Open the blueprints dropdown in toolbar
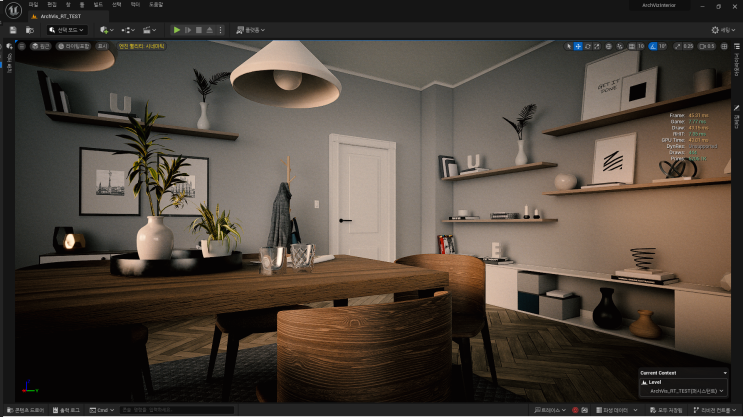The width and height of the screenshot is (743, 417). pyautogui.click(x=127, y=30)
